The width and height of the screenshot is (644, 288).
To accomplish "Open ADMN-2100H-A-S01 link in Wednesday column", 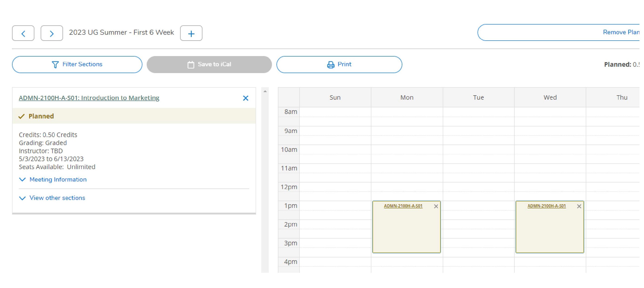I will (x=546, y=206).
